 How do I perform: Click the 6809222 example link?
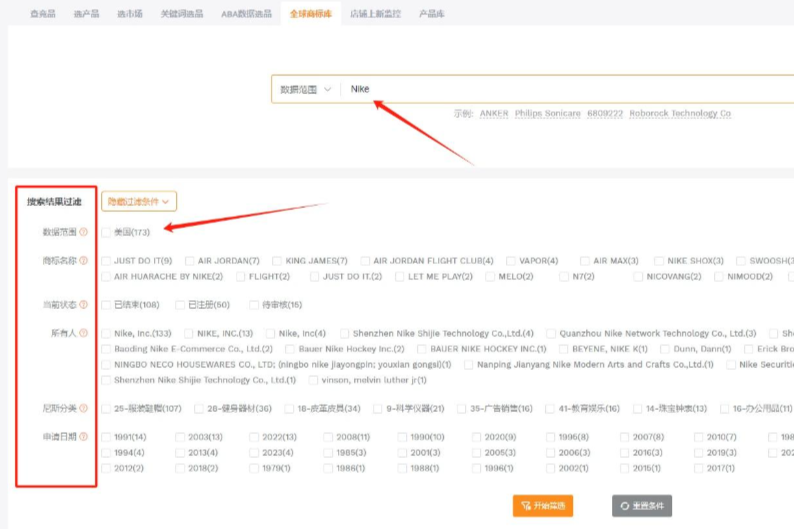[605, 113]
